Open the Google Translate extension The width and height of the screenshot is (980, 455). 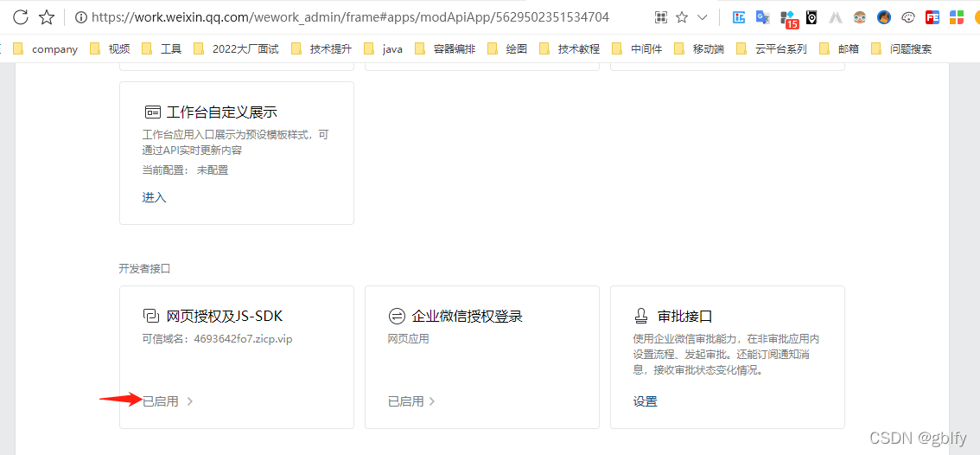pos(762,17)
